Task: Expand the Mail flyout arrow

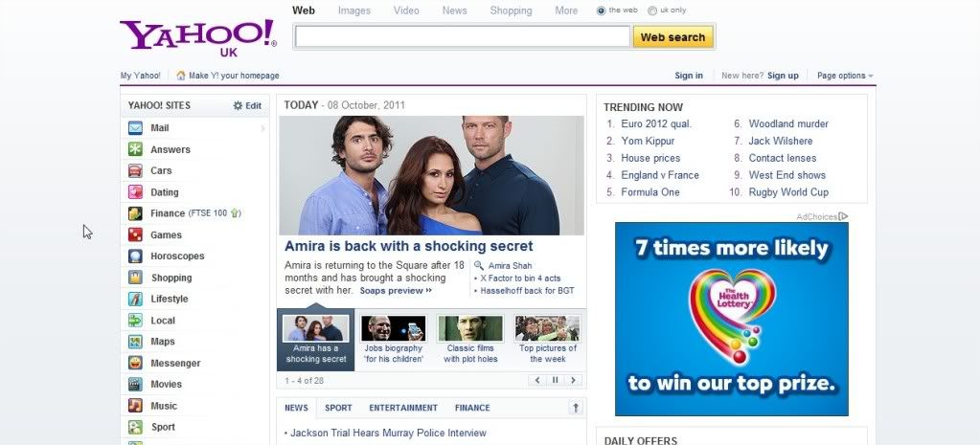Action: (262, 128)
